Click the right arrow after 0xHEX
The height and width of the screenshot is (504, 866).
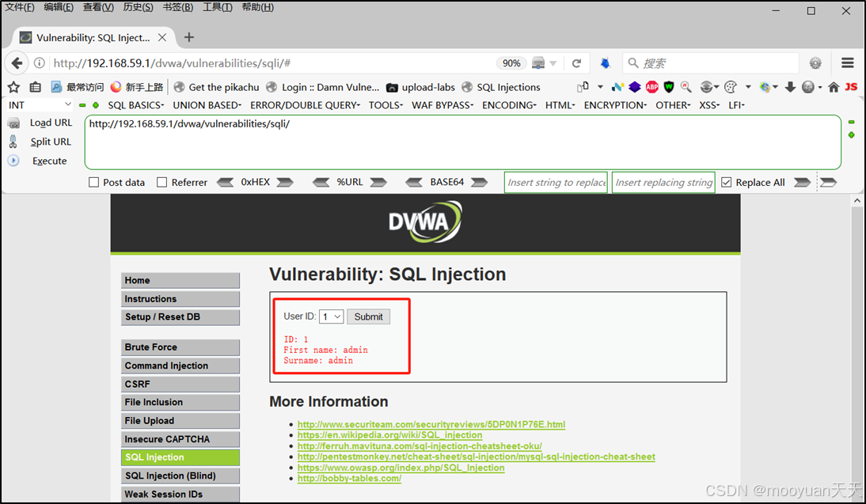point(285,182)
